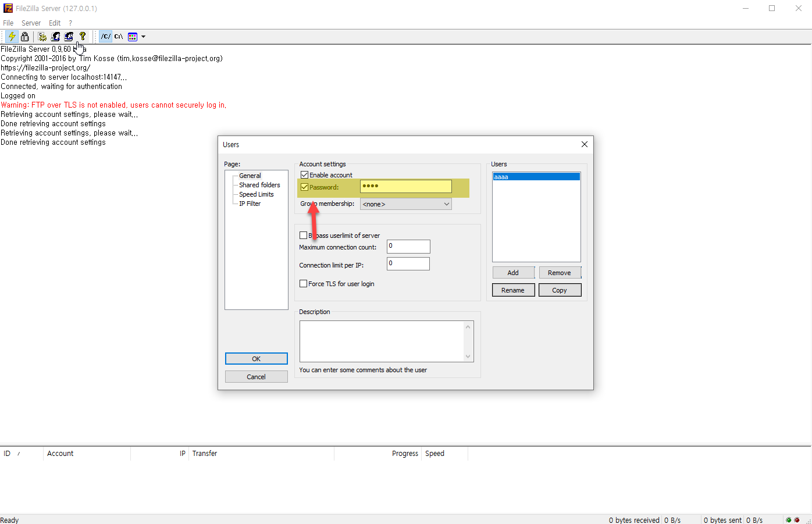
Task: Select the General page
Action: 250,176
